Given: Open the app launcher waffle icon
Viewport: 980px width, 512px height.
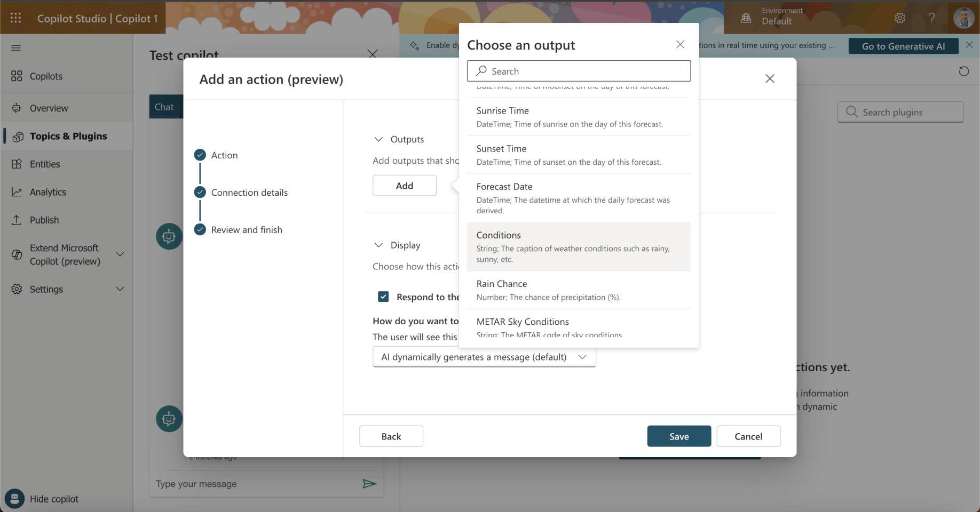Looking at the screenshot, I should click(x=16, y=18).
